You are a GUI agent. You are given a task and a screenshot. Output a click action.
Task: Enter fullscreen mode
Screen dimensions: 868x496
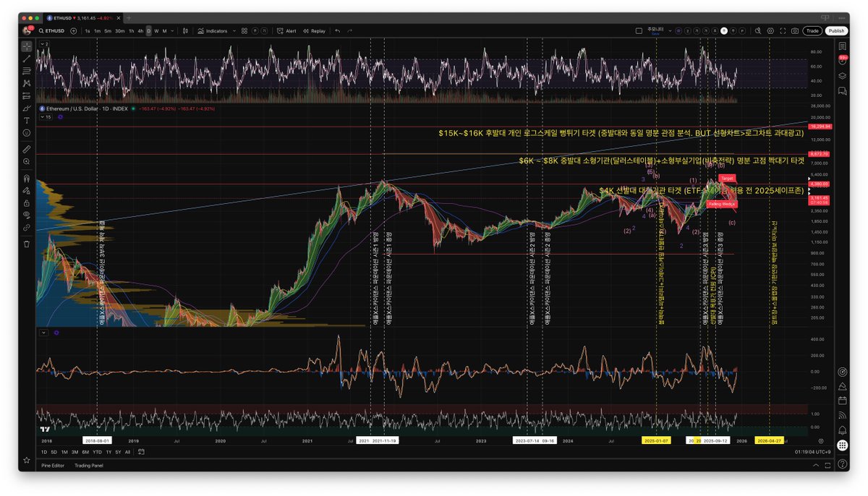783,31
